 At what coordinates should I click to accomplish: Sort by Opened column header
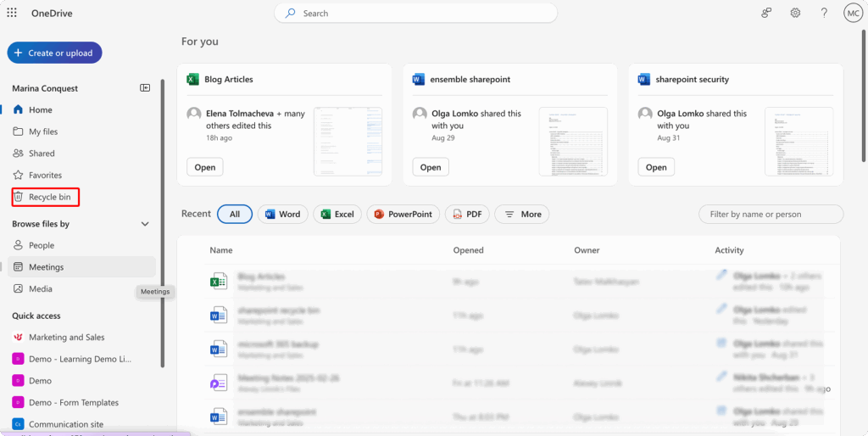[x=468, y=250]
